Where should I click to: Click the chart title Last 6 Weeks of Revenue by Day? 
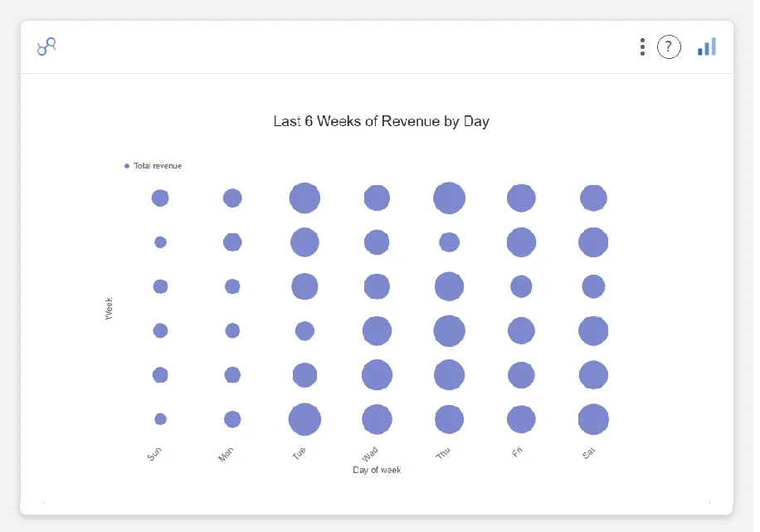381,121
